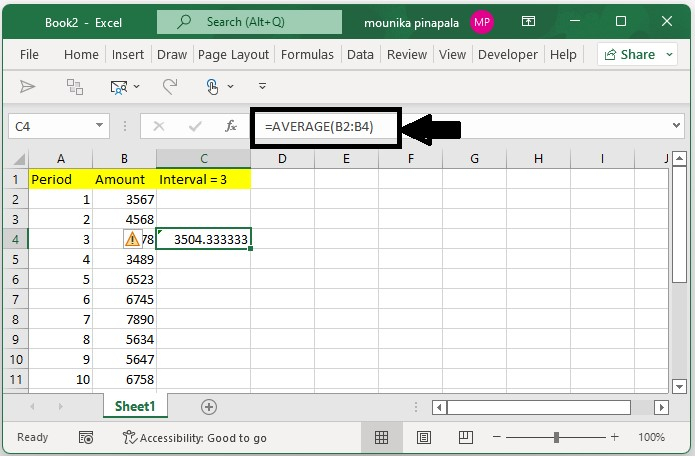
Task: Click the share screen presenter icon
Action: 118,87
